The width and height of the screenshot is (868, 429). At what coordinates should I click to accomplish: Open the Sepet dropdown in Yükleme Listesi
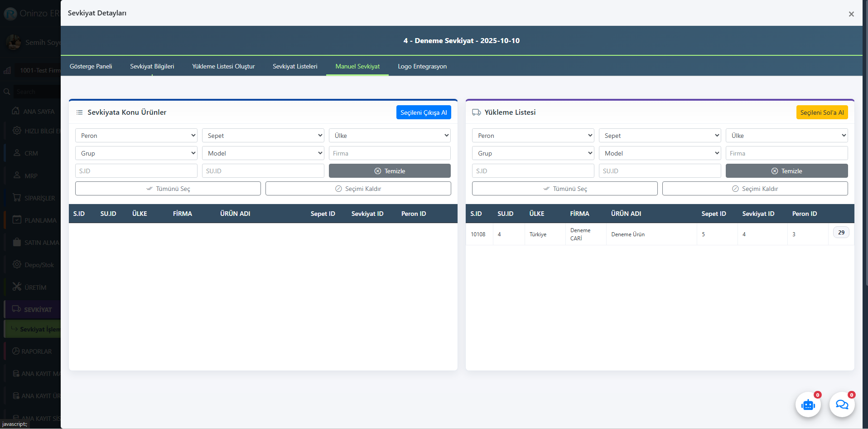[660, 136]
